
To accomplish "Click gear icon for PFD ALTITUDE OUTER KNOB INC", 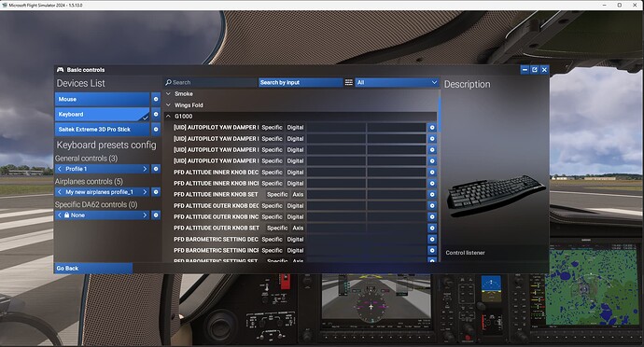I will click(x=431, y=216).
